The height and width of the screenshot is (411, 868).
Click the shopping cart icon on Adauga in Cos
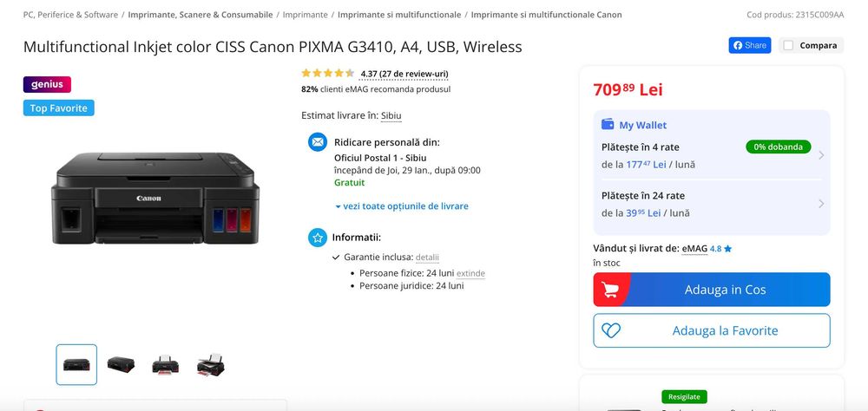point(610,290)
